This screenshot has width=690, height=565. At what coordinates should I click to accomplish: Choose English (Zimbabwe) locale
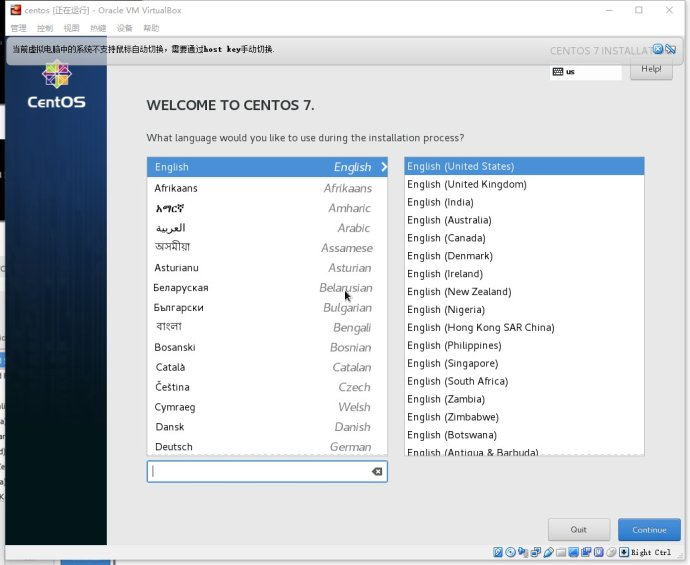(524, 417)
